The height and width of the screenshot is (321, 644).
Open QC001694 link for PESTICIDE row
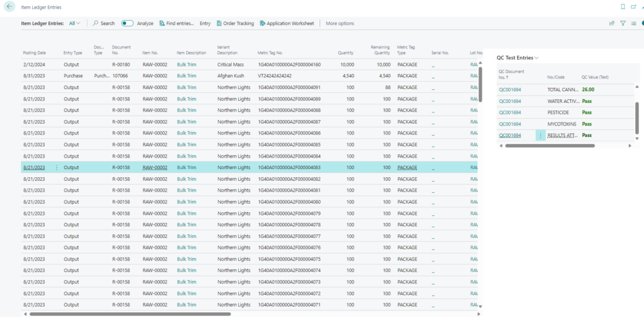click(509, 112)
